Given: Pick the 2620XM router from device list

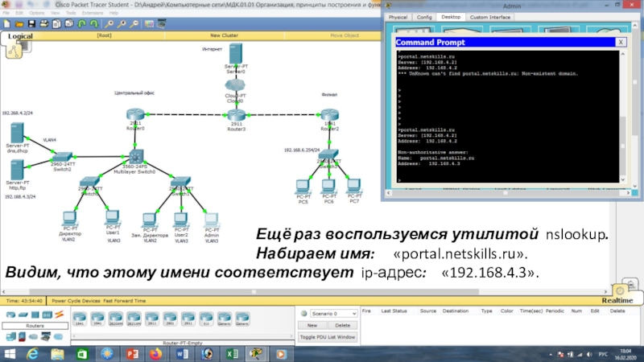Looking at the screenshot, I should pyautogui.click(x=116, y=319).
